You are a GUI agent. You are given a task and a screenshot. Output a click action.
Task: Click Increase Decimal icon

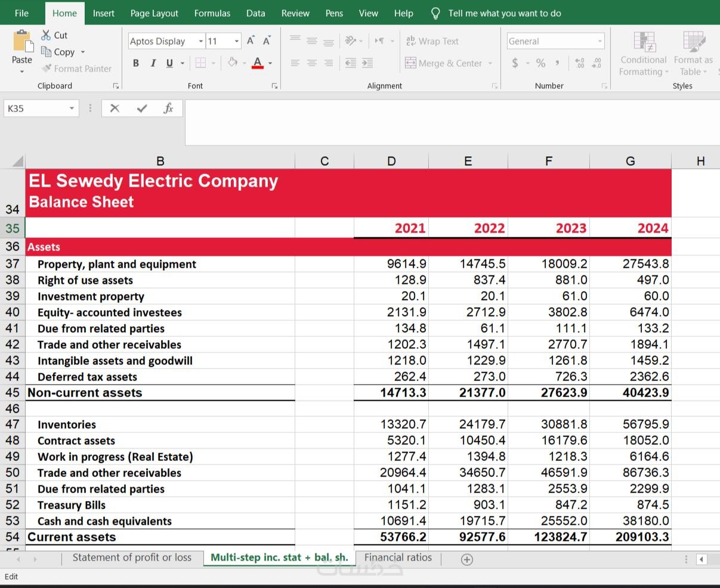(x=579, y=63)
